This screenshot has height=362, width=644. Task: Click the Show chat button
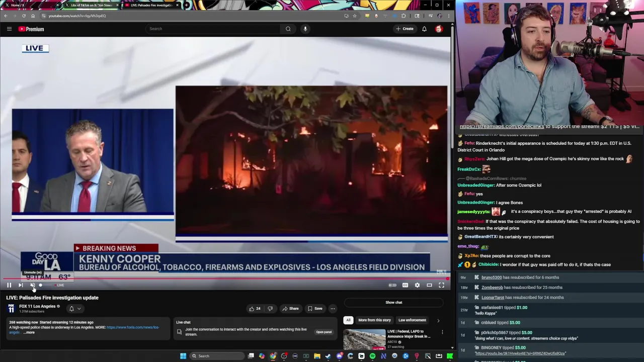(x=394, y=302)
